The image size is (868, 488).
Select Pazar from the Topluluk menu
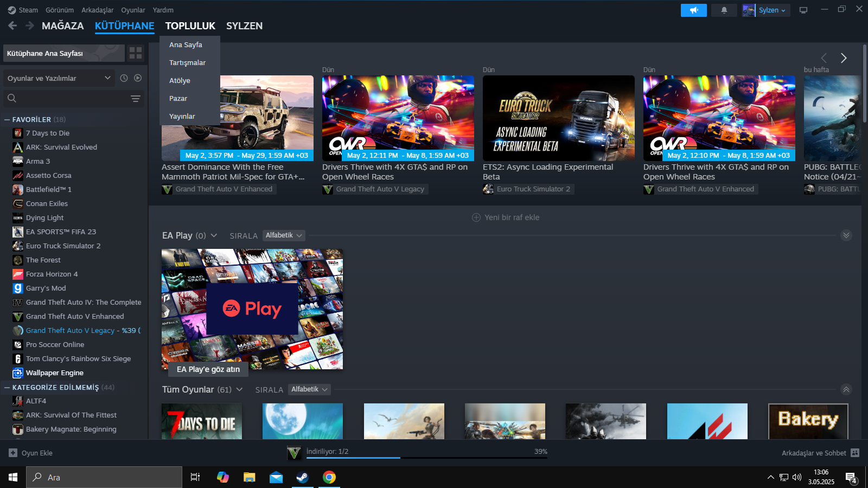coord(178,98)
